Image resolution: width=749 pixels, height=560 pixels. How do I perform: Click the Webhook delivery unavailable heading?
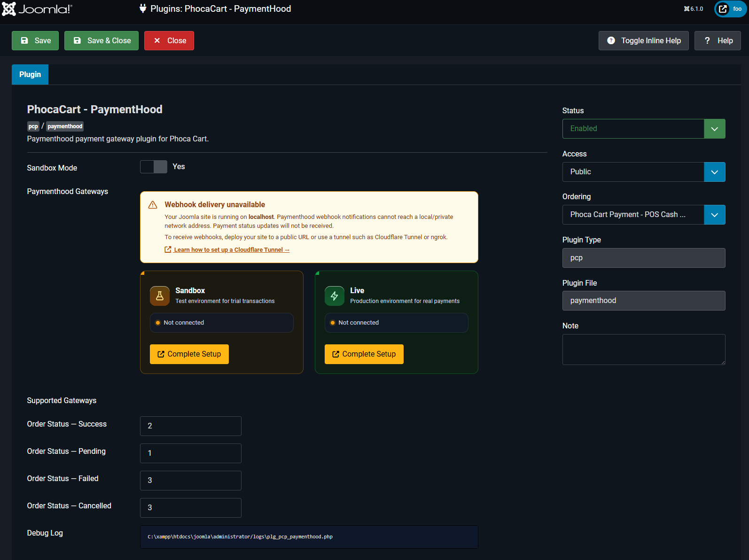point(215,205)
